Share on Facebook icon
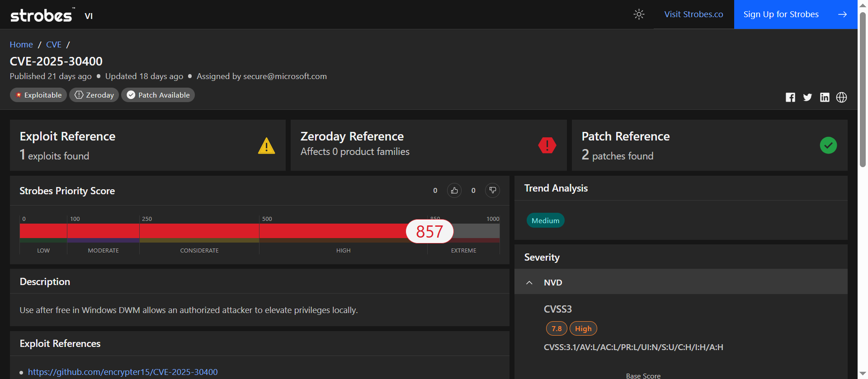The width and height of the screenshot is (868, 379). coord(790,98)
